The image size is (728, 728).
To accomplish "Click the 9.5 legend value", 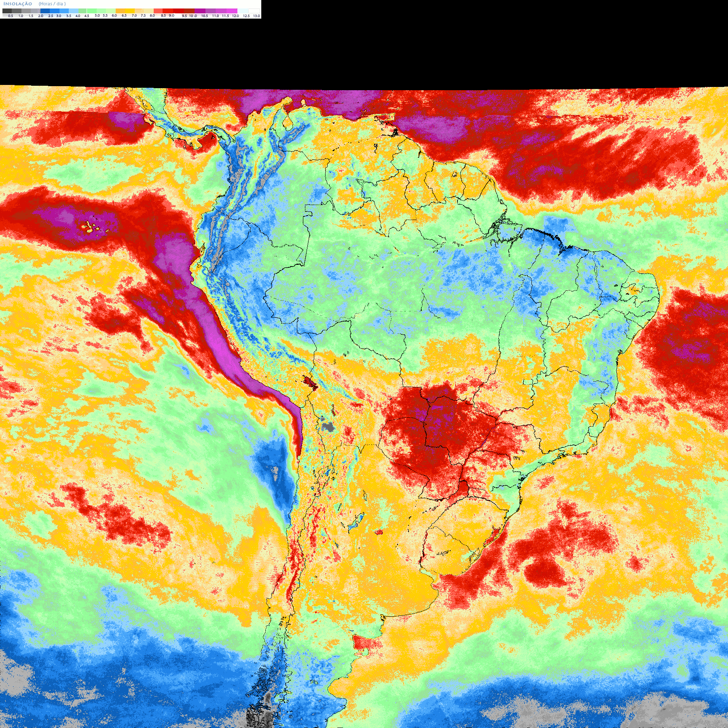I will pos(184,16).
